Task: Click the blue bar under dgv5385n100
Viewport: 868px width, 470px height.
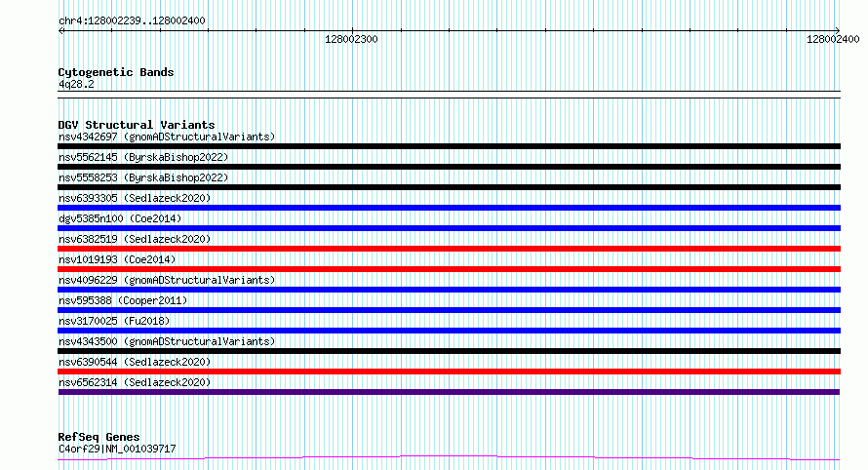Action: tap(449, 228)
